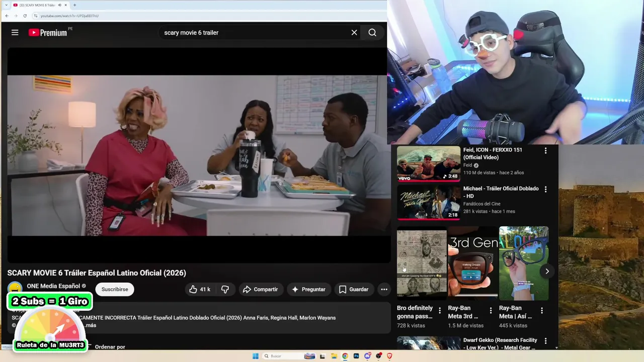Clear the search box with the X icon
The image size is (644, 362).
354,33
